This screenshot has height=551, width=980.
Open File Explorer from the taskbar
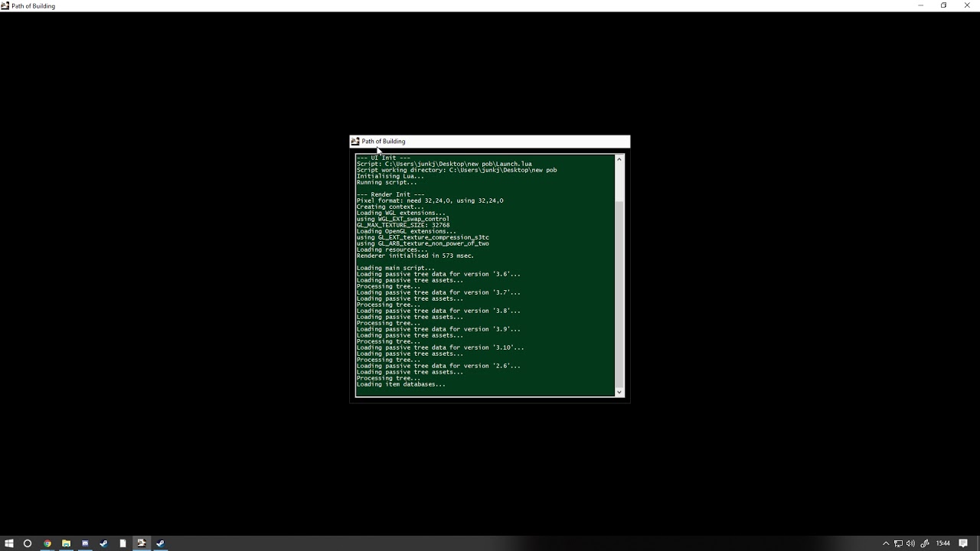coord(66,543)
